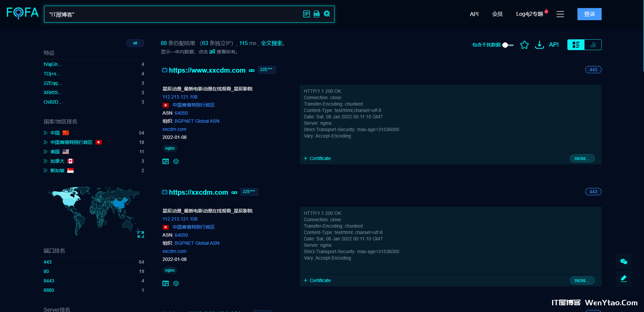Click the feedback edit floating icon

(x=624, y=279)
